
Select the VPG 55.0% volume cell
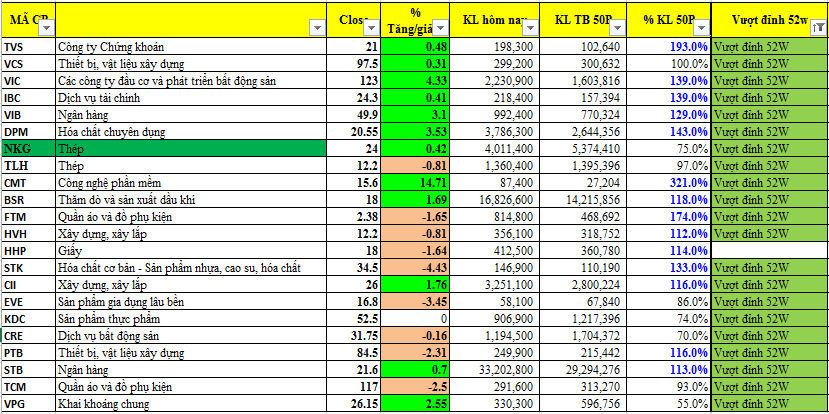click(x=674, y=404)
